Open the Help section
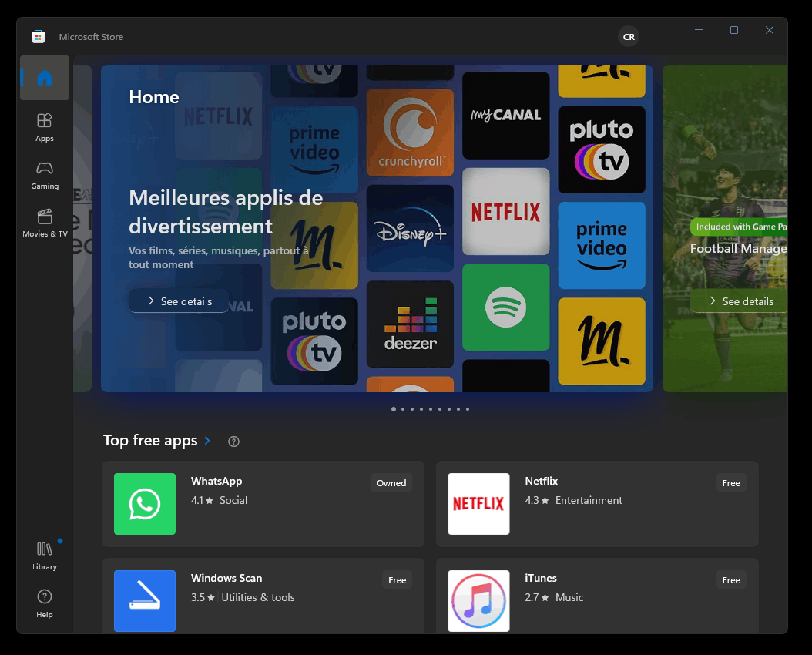Screen dimensions: 812x655 click(x=45, y=603)
